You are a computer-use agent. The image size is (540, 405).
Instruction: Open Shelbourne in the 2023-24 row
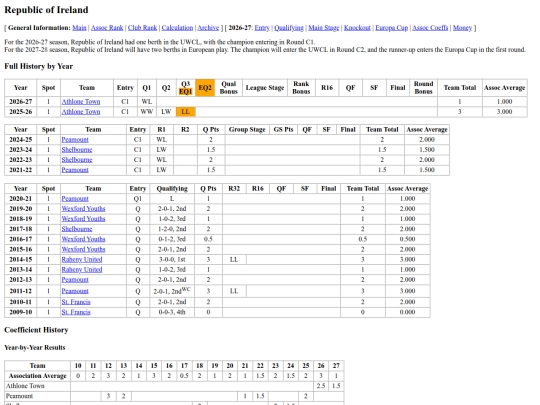77,149
